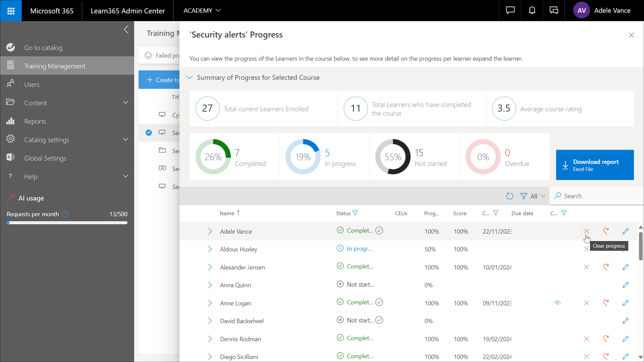Viewport: 644px width, 362px height.
Task: Click the refresh icon above learner table
Action: click(x=509, y=196)
